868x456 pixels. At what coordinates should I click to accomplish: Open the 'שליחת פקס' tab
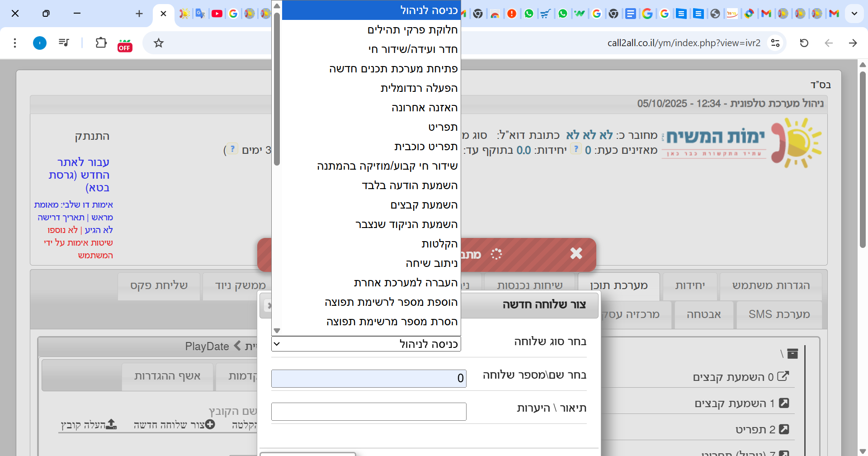[x=159, y=285]
